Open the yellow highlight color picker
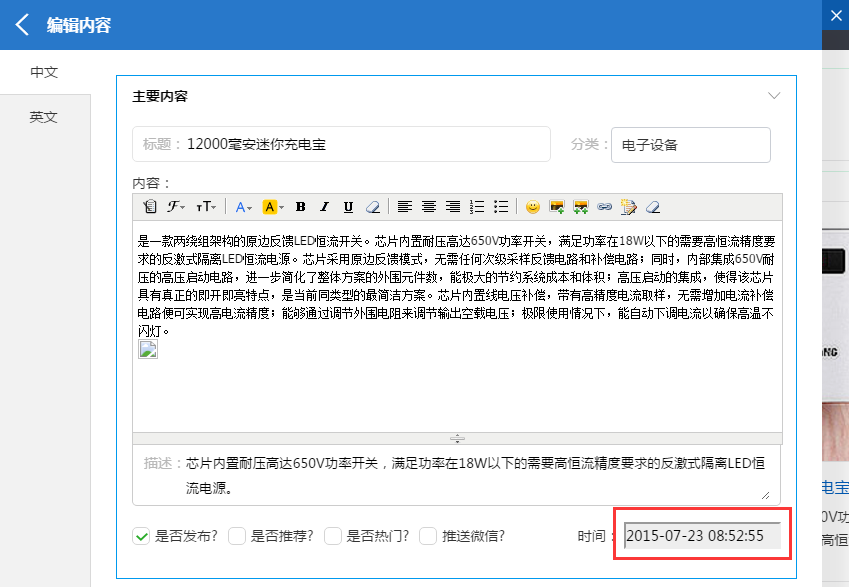849x587 pixels. (272, 206)
